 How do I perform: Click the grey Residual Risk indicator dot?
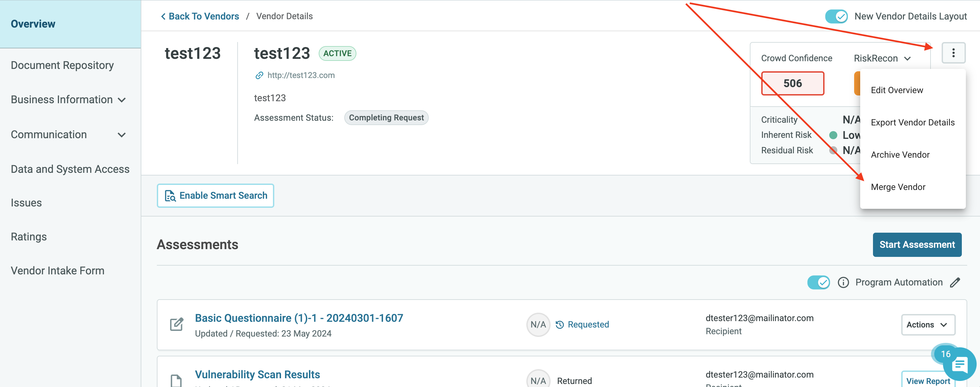pyautogui.click(x=833, y=150)
